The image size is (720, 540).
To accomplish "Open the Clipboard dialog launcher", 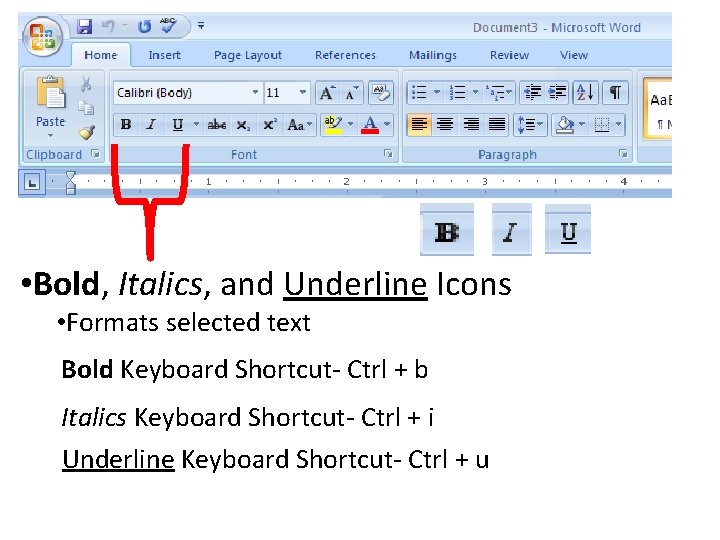I will [96, 154].
